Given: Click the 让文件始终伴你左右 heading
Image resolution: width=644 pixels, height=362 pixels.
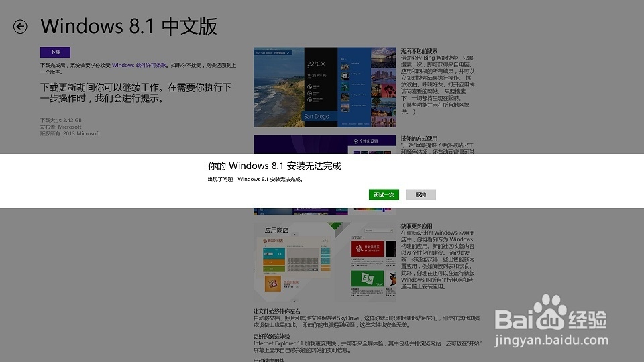Looking at the screenshot, I should tap(277, 311).
